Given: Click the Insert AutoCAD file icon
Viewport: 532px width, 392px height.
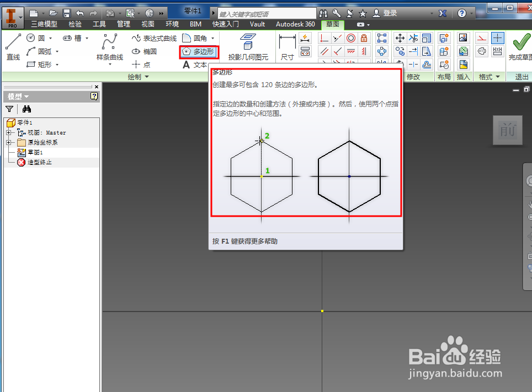Looking at the screenshot, I should click(x=463, y=65).
